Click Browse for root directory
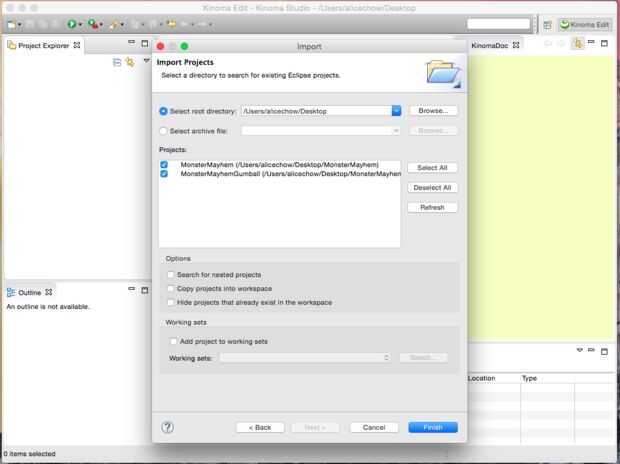The height and width of the screenshot is (464, 620). pos(433,111)
